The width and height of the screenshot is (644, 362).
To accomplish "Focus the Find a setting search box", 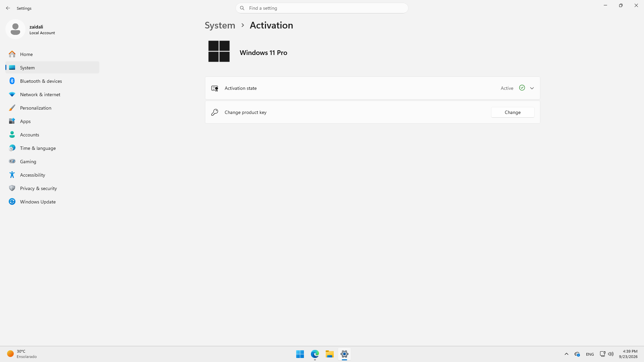I will click(322, 8).
